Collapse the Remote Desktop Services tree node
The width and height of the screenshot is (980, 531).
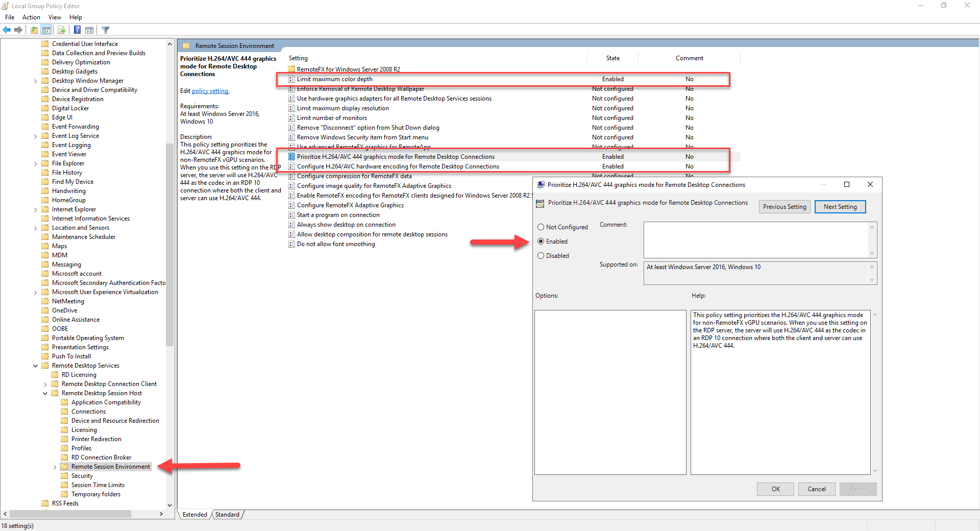click(35, 366)
